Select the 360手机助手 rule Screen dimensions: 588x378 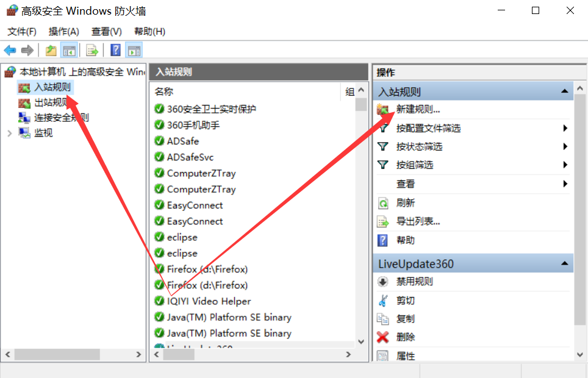pyautogui.click(x=193, y=125)
